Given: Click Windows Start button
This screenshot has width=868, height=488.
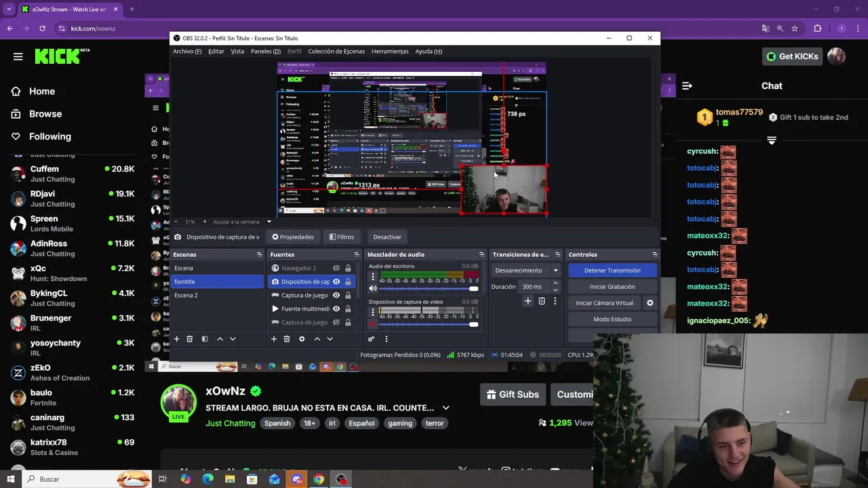Looking at the screenshot, I should click(x=10, y=479).
